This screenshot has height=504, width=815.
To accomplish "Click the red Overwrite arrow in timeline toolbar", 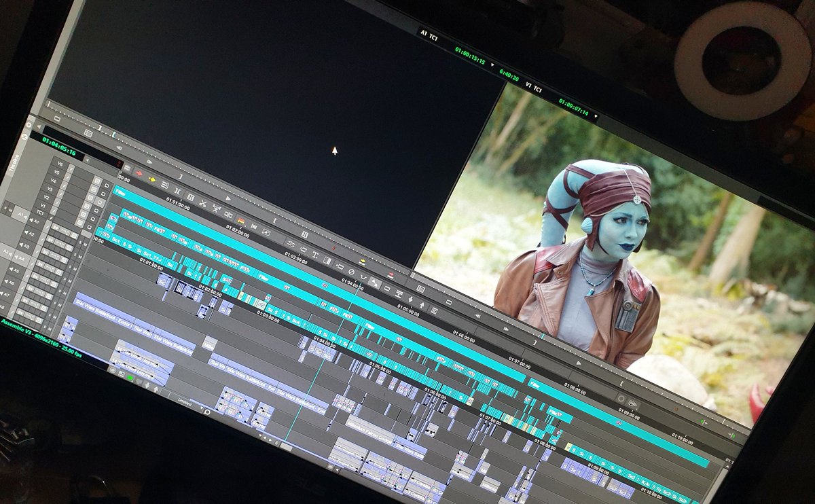I will click(x=139, y=173).
